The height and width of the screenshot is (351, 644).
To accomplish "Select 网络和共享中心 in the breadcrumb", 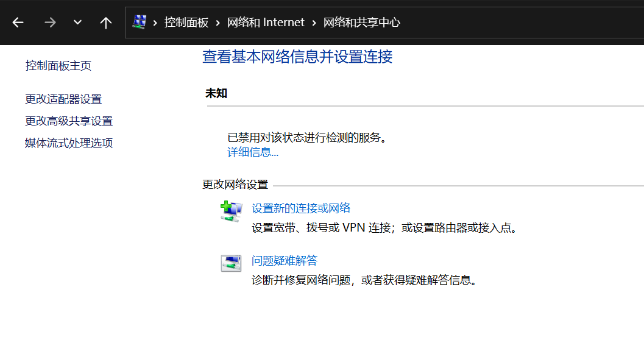I will (x=361, y=22).
